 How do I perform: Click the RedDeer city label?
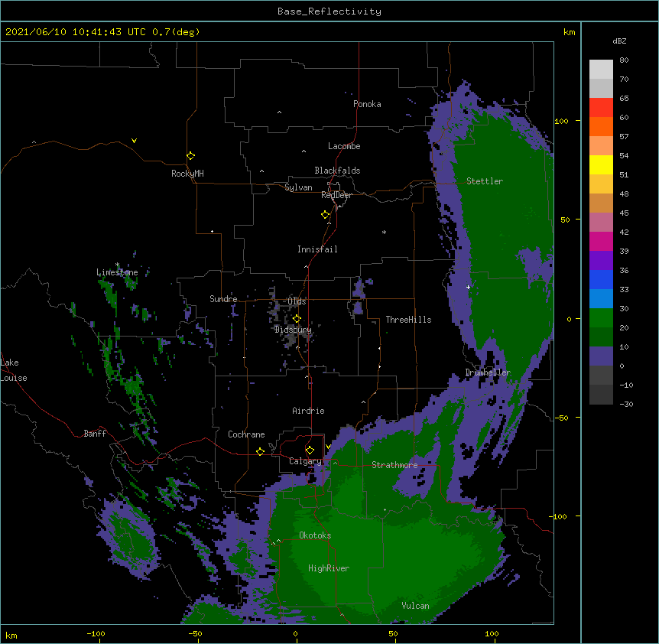[x=336, y=195]
